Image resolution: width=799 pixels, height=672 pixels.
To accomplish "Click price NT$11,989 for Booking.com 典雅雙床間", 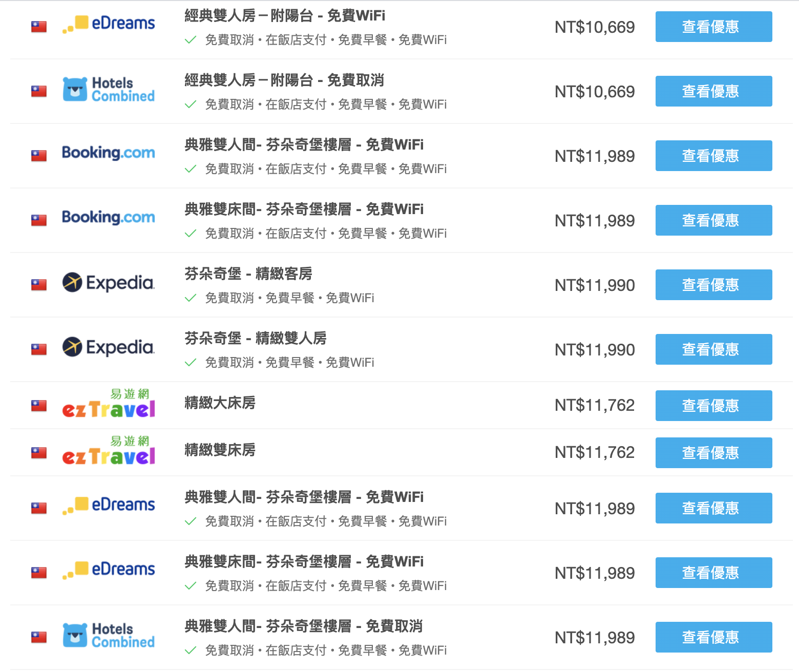I will click(x=595, y=221).
